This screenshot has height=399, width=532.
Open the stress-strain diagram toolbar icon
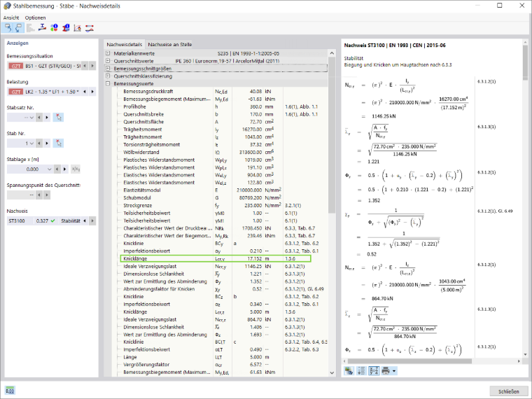pos(78,28)
